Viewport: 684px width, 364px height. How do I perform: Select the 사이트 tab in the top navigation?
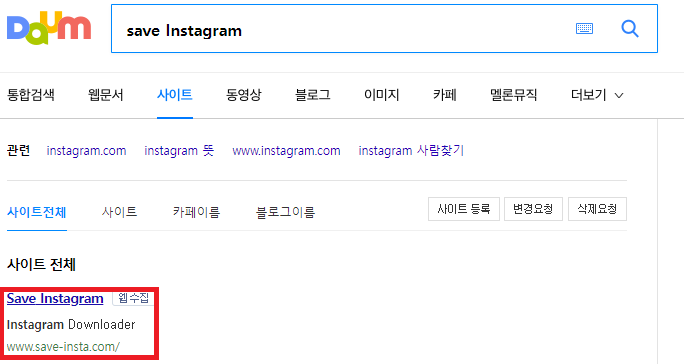[174, 95]
